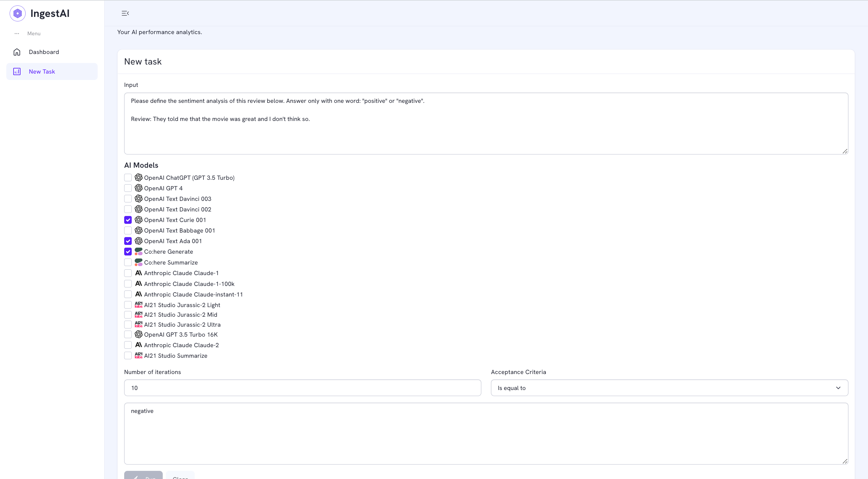868x479 pixels.
Task: Uncheck OpenAI Text Curie 001
Action: (x=128, y=220)
